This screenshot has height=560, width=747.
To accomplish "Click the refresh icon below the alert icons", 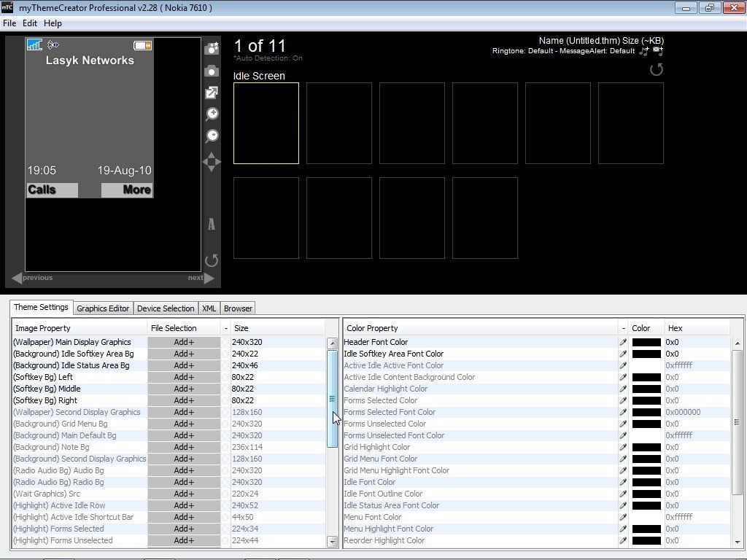I will (656, 69).
